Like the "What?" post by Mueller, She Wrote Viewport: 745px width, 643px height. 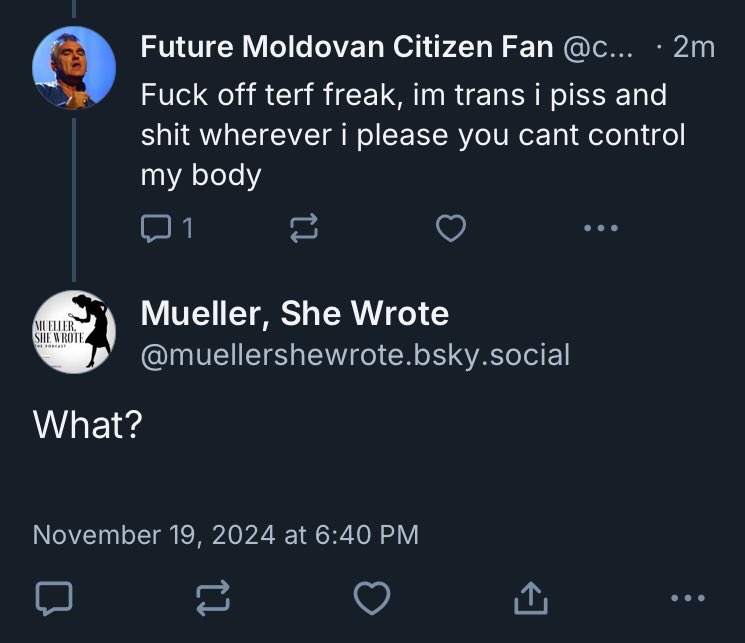[372, 598]
